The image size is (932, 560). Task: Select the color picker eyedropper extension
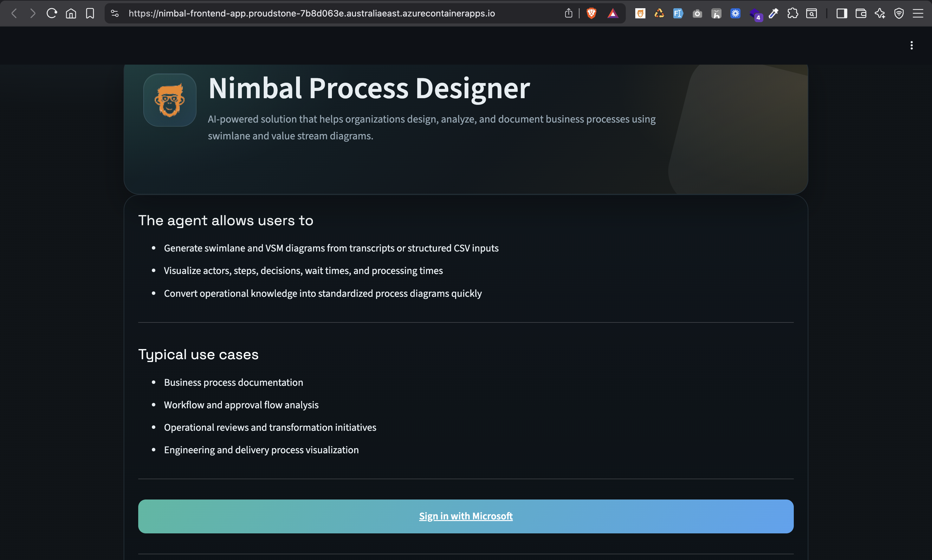pyautogui.click(x=773, y=13)
